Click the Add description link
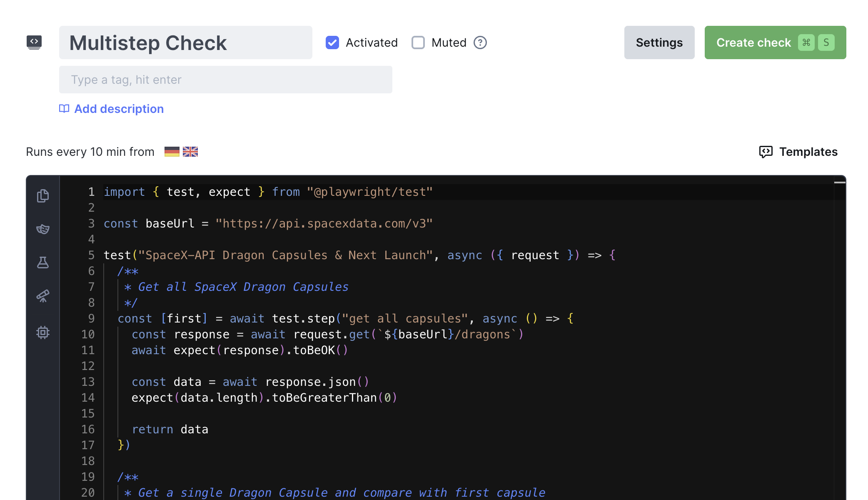 [x=119, y=109]
